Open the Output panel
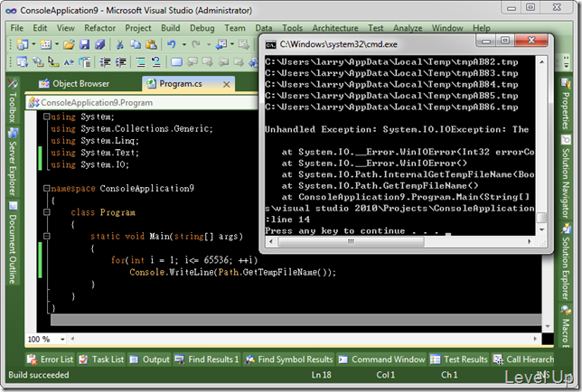Screen dimensions: 582x392 (x=150, y=359)
